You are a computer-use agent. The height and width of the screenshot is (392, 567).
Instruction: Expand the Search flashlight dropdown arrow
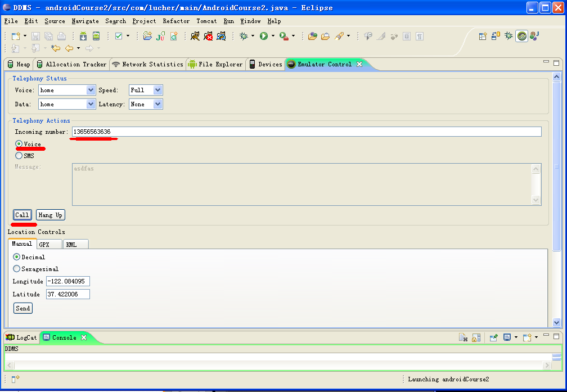348,36
